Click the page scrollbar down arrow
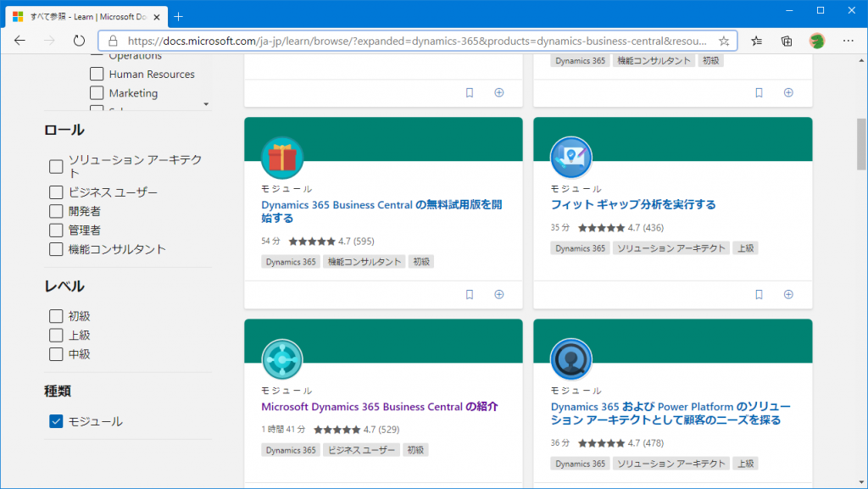This screenshot has height=489, width=868. [x=861, y=482]
